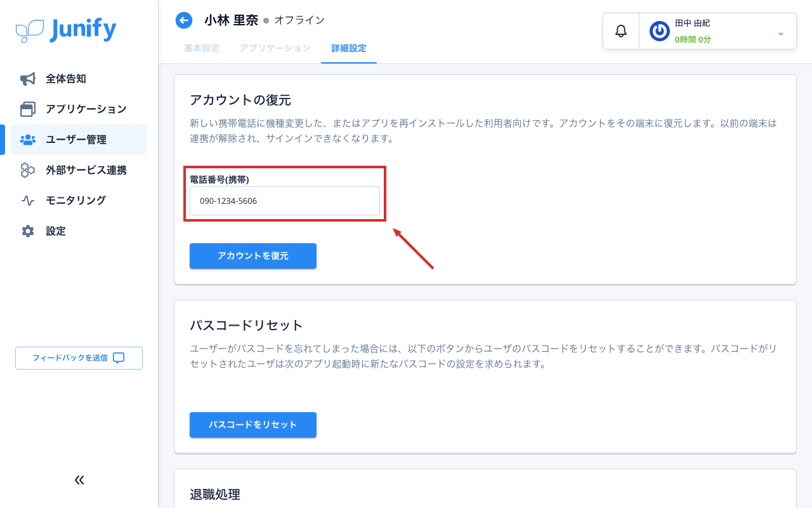Click the 小林 里奈 user name heading
The height and width of the screenshot is (508, 812).
coord(231,20)
